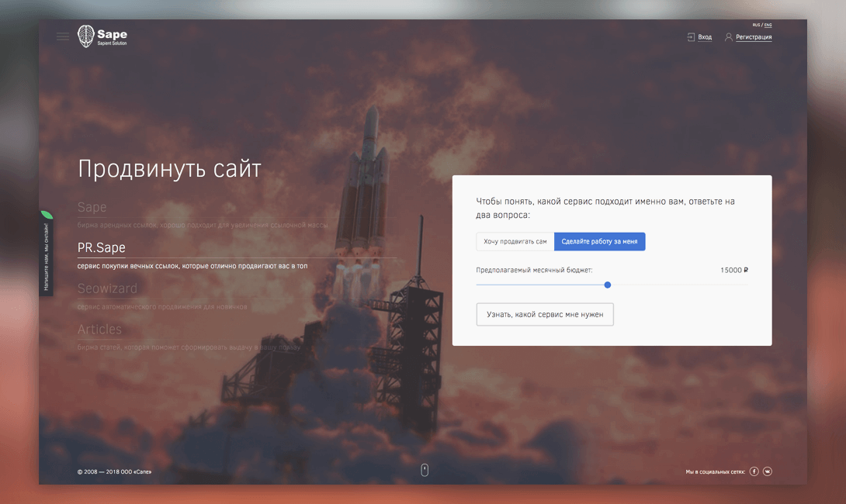
Task: Select the Articles service in the list
Action: click(x=99, y=329)
